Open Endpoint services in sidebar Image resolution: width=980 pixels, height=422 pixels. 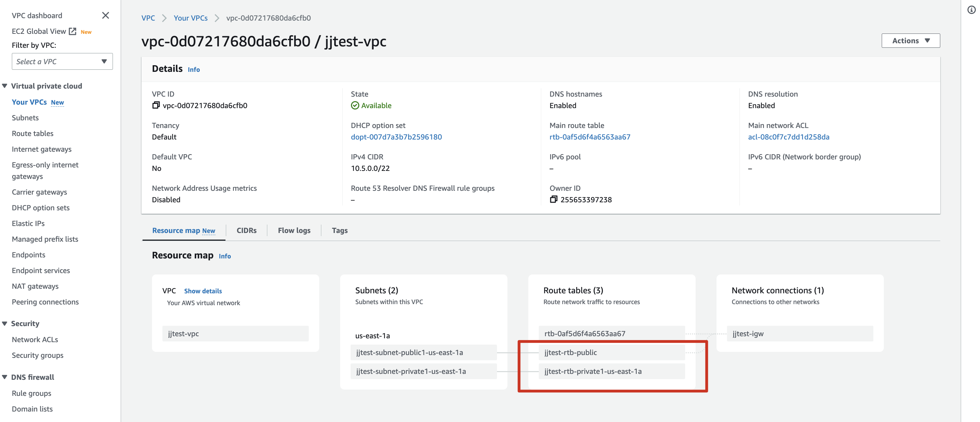tap(41, 270)
